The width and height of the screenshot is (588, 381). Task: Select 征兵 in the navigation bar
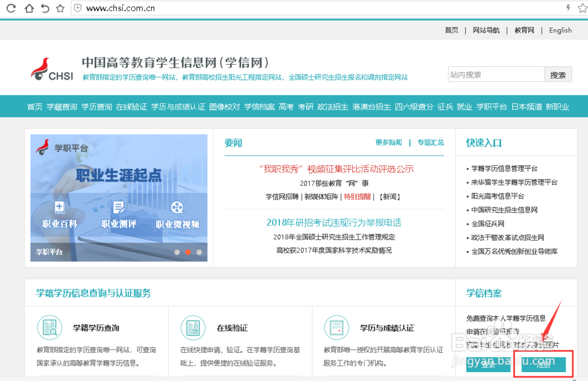445,107
